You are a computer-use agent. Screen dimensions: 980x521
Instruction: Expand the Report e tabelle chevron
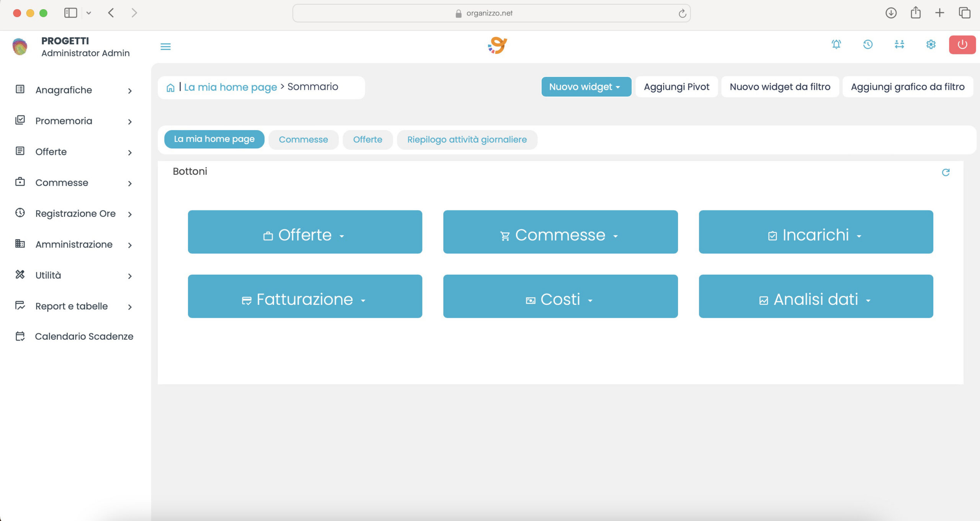130,307
